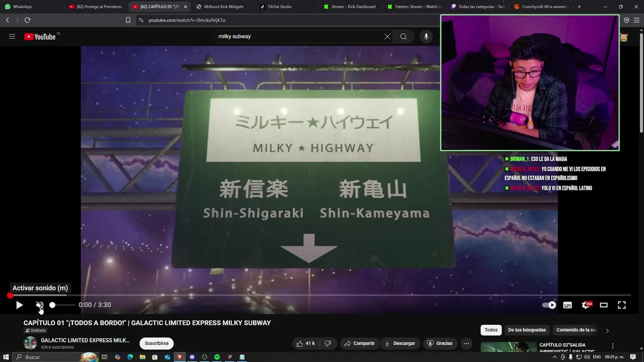Image resolution: width=644 pixels, height=362 pixels.
Task: Open options menu for CAPÍTULO 02 video
Action: [613, 346]
